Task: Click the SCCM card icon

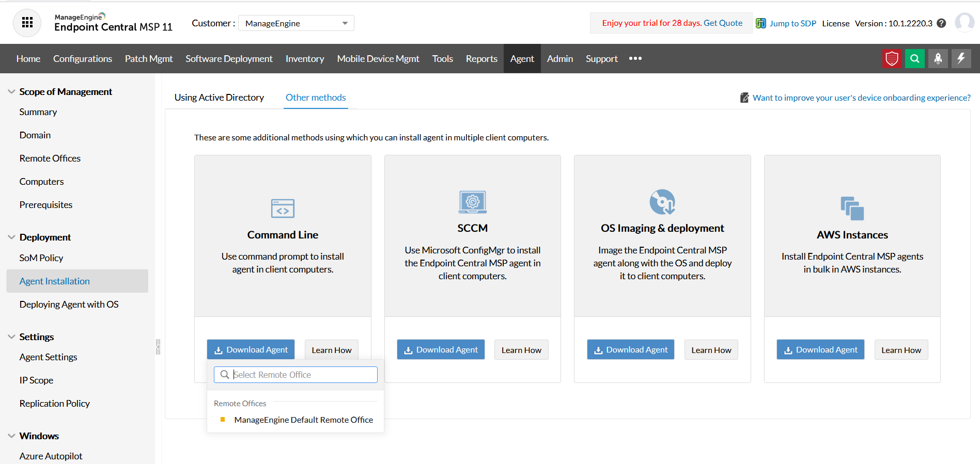Action: tap(473, 202)
